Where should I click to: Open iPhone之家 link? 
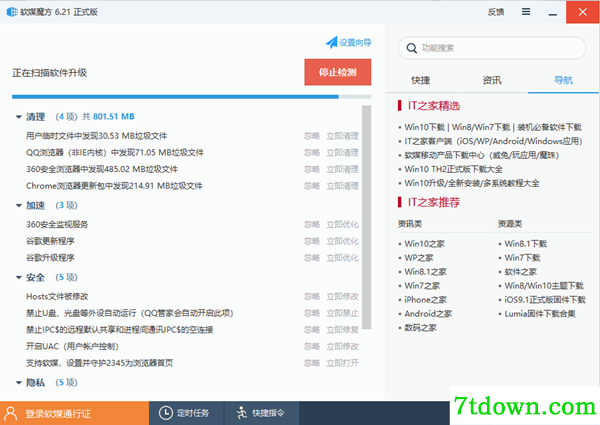point(426,300)
